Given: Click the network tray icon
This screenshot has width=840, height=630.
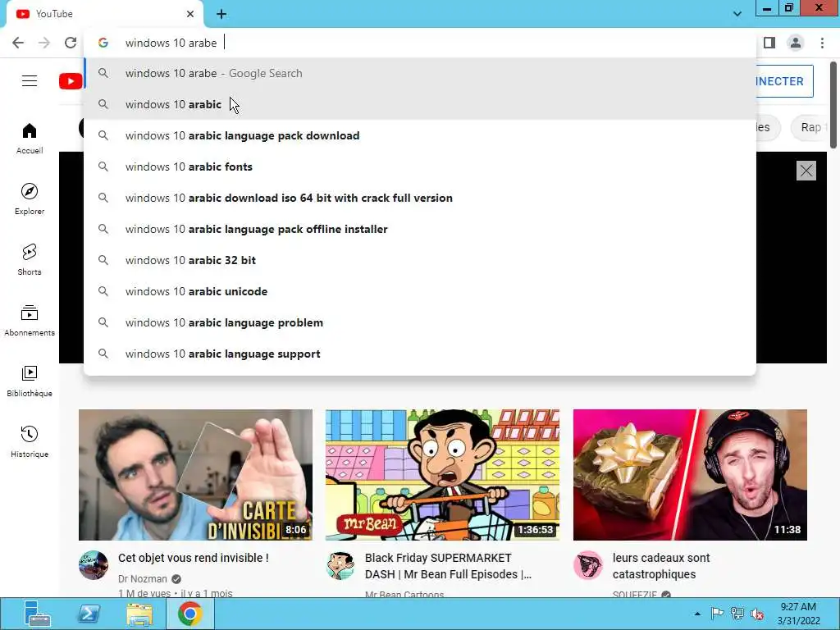Looking at the screenshot, I should pos(737,614).
